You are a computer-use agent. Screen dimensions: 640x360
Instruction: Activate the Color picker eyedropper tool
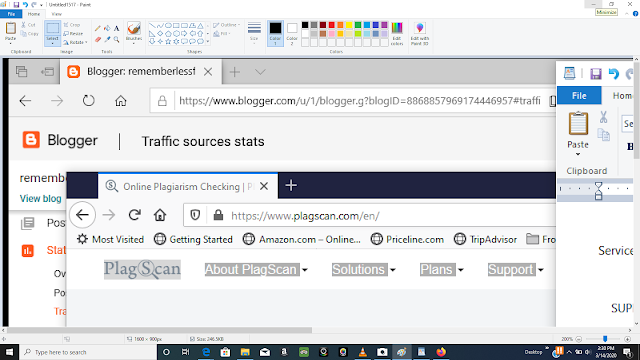[x=107, y=39]
